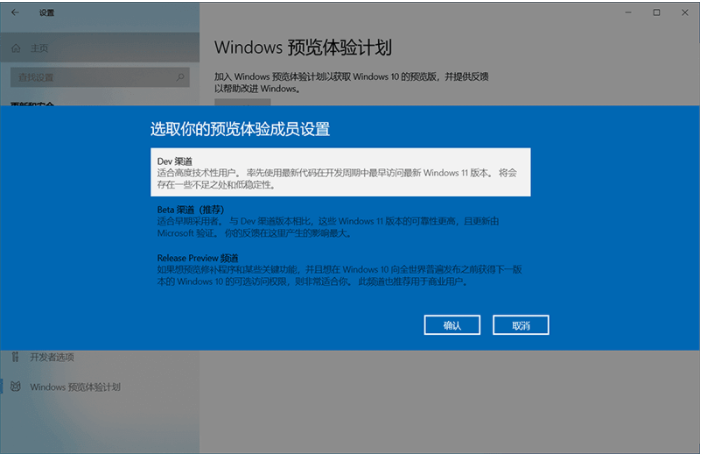Open 主页 home in the sidebar

tap(100, 48)
